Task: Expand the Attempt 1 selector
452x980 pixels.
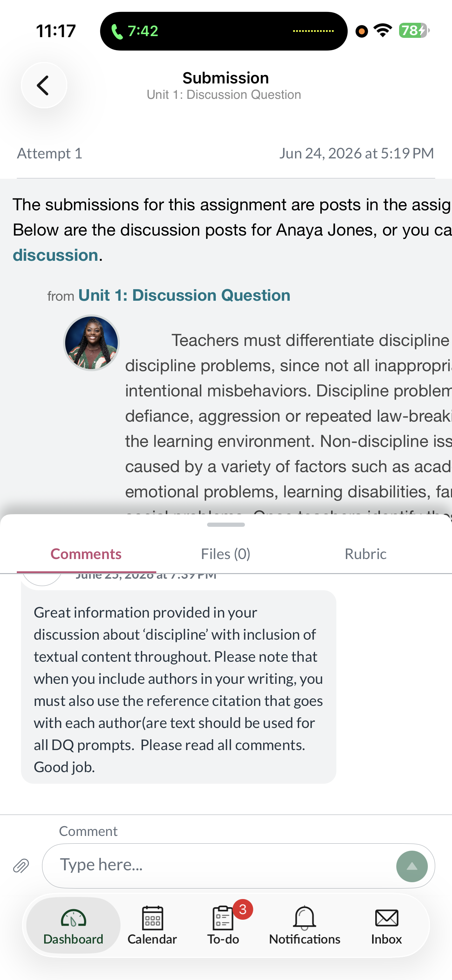Action: pyautogui.click(x=49, y=153)
